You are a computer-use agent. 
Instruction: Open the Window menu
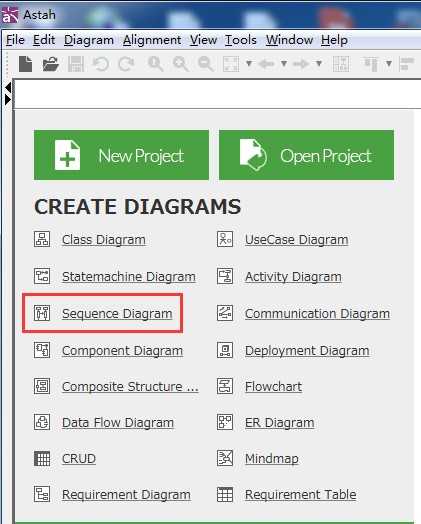(289, 40)
